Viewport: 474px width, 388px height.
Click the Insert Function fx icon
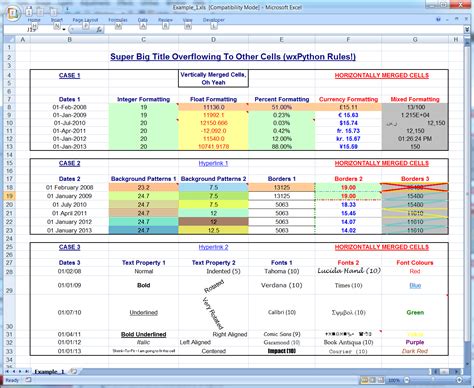tap(99, 30)
